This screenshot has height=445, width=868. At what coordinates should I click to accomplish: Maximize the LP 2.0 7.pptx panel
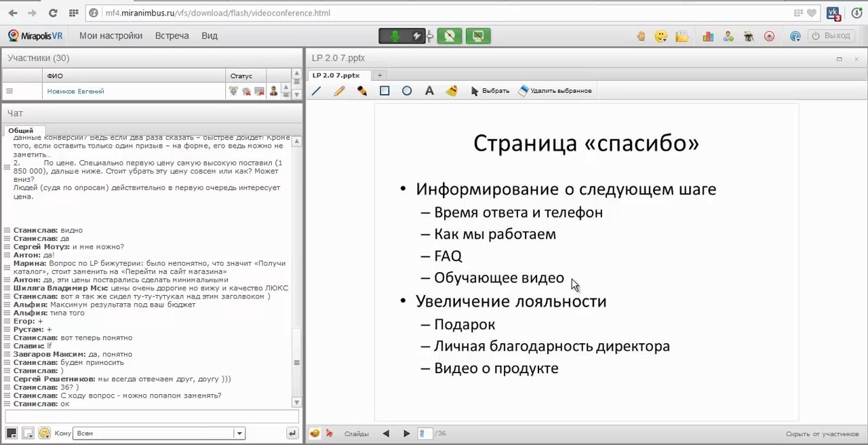click(839, 59)
